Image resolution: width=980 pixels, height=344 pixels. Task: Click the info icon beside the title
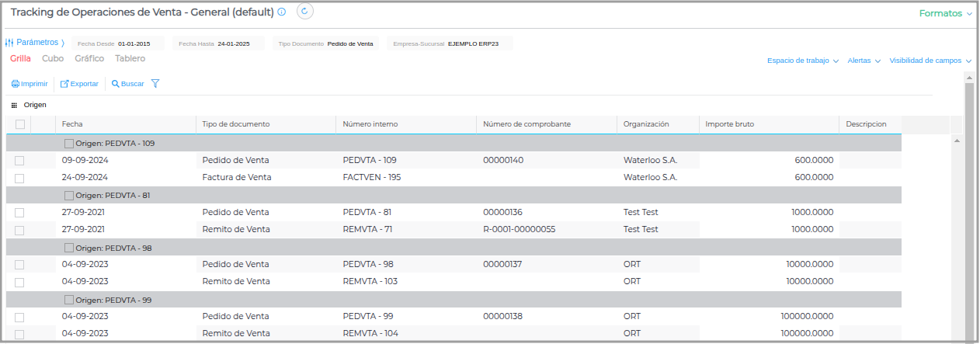[x=282, y=12]
